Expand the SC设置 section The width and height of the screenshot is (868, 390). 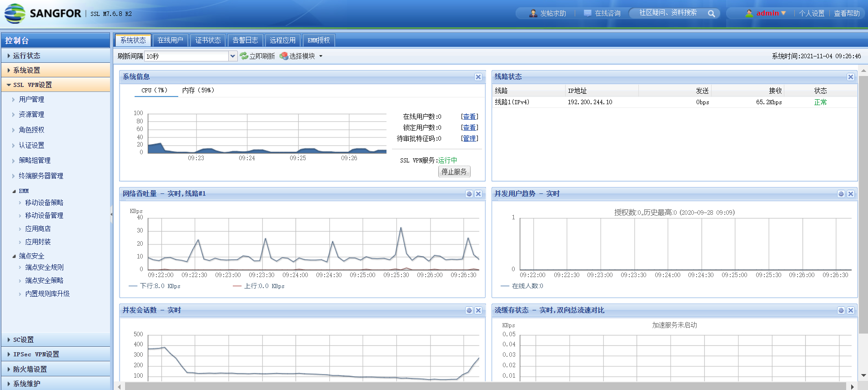55,339
